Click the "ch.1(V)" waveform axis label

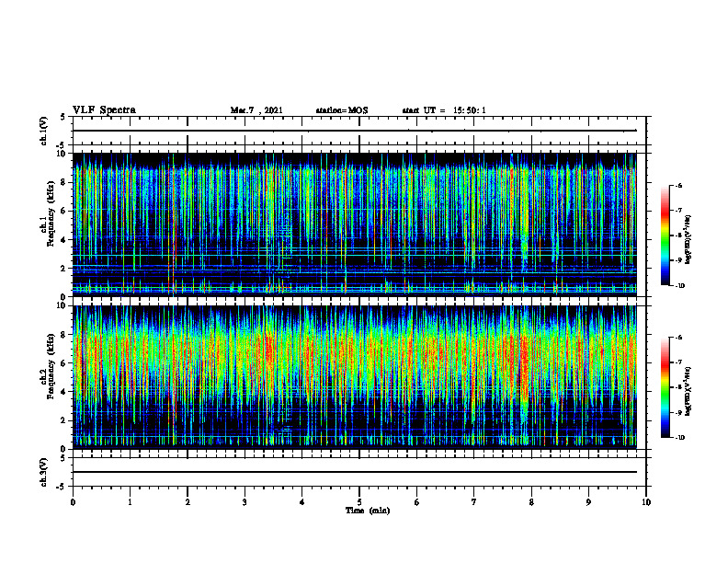pyautogui.click(x=44, y=131)
